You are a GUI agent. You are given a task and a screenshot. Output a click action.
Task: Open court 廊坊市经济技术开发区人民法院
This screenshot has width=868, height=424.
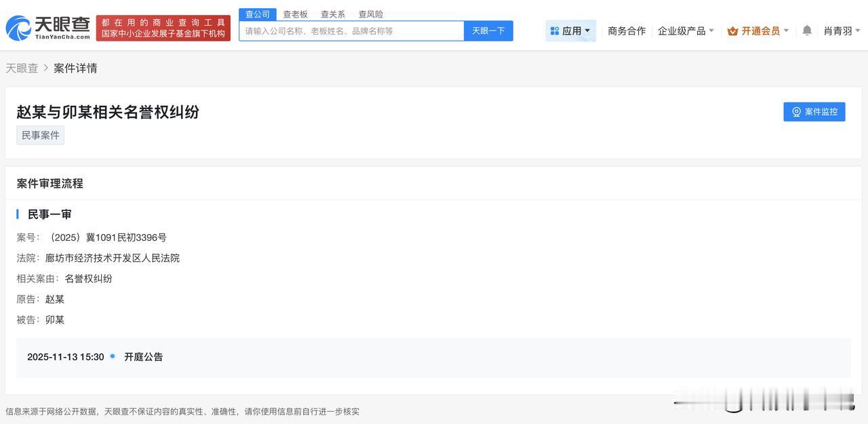point(113,258)
